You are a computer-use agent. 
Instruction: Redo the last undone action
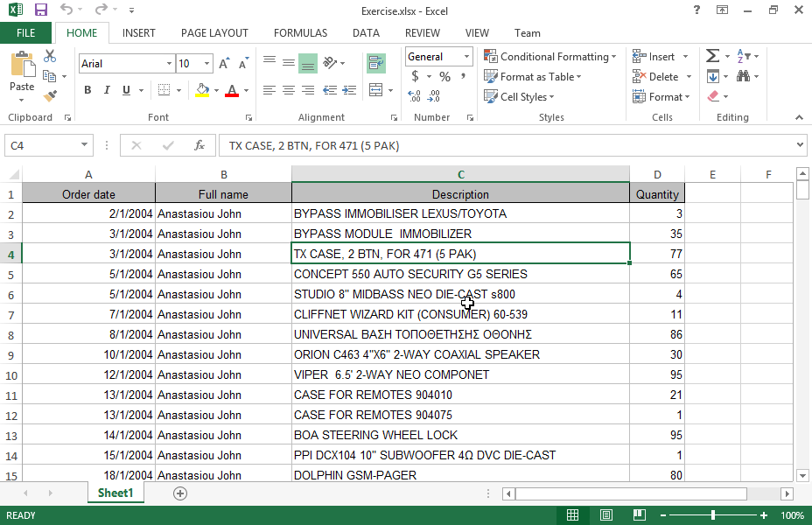[x=101, y=10]
